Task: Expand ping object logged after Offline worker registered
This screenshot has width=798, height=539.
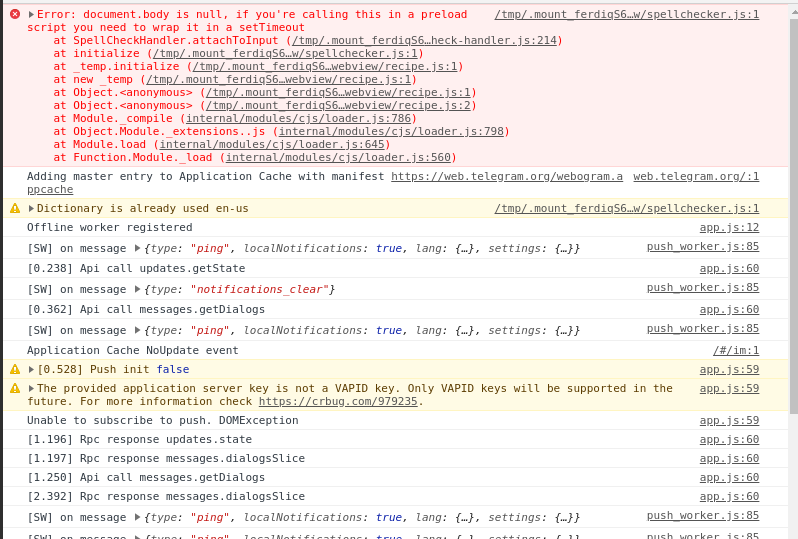Action: 137,248
